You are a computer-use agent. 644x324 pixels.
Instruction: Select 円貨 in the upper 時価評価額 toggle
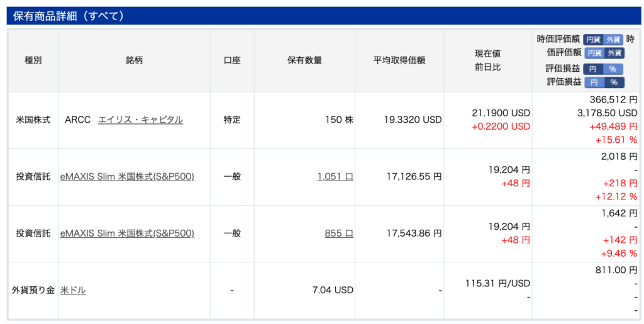coord(593,39)
